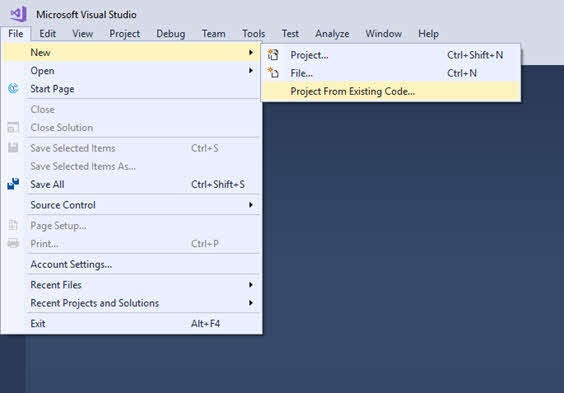Open Account Settings...
Screen dimensions: 564x393
coord(131,264)
